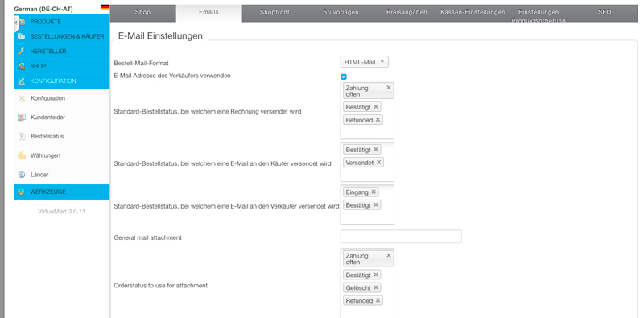Remove Zahlung offen from invoice status list
The width and height of the screenshot is (644, 318).
[389, 88]
